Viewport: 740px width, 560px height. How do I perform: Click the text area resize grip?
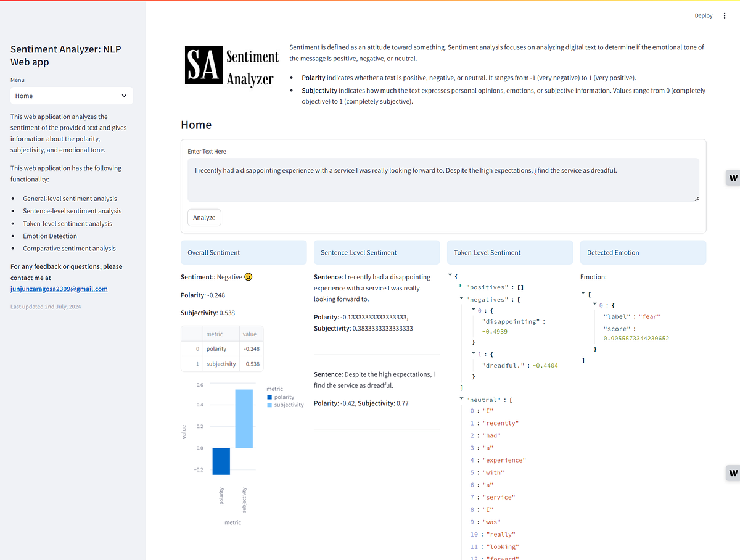tap(697, 199)
